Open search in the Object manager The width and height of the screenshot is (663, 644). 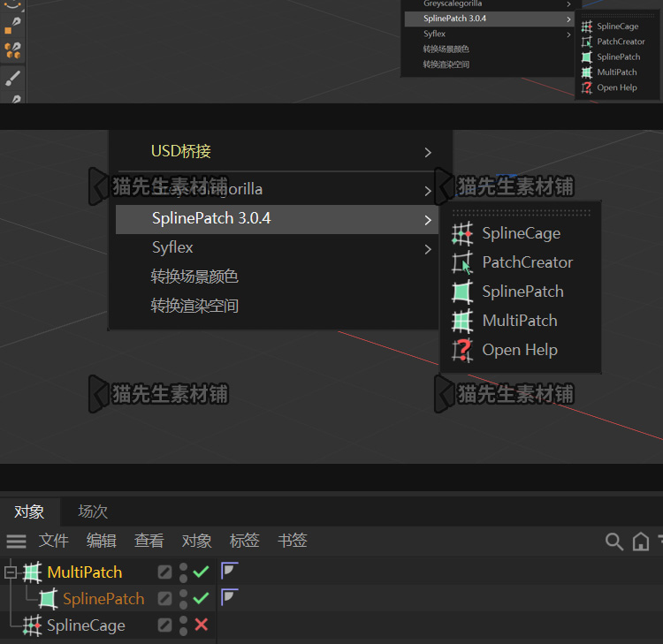click(614, 542)
